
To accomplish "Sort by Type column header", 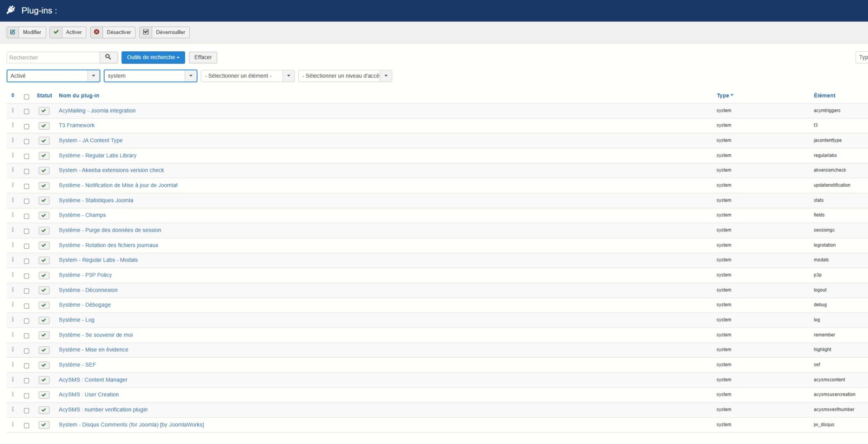I will pyautogui.click(x=725, y=95).
